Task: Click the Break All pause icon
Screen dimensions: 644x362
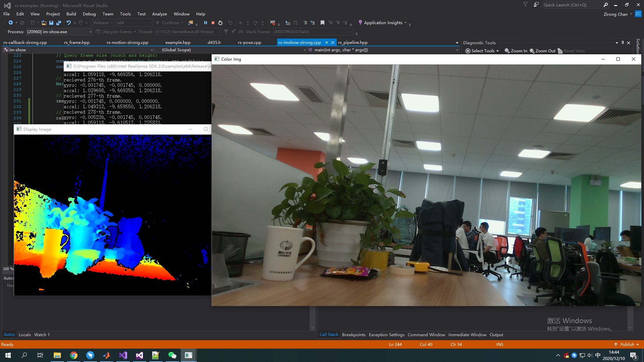Action: [205, 23]
